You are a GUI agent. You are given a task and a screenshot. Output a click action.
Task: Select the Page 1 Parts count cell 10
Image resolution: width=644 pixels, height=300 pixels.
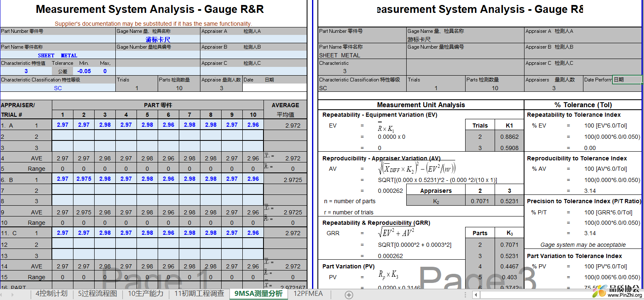179,88
